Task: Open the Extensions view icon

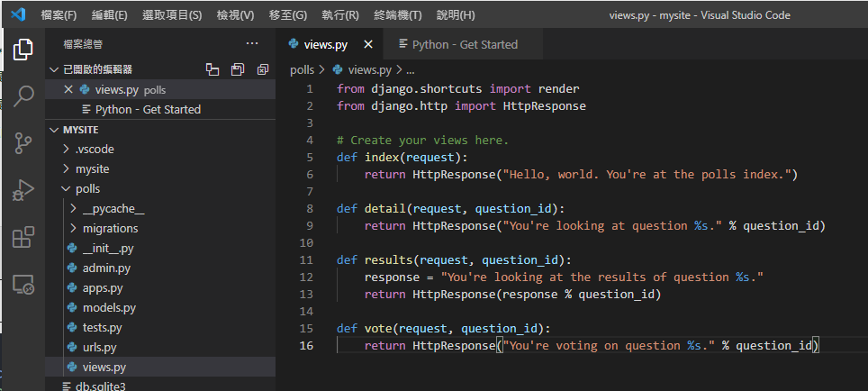Action: coord(23,238)
